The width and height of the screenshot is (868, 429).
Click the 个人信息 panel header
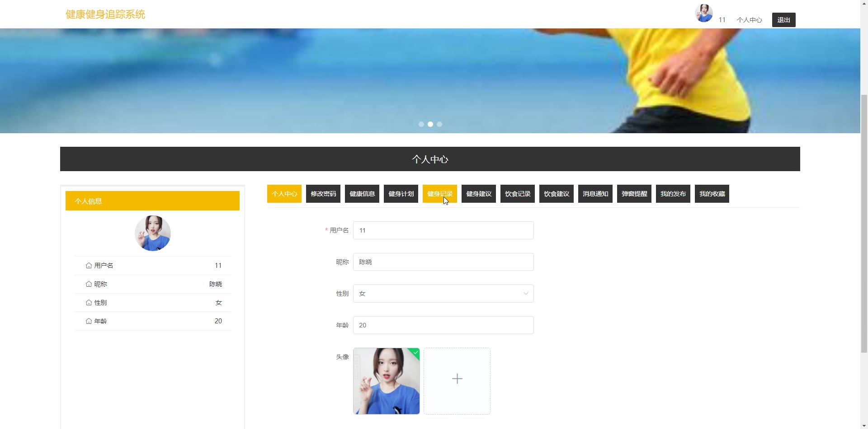(152, 201)
